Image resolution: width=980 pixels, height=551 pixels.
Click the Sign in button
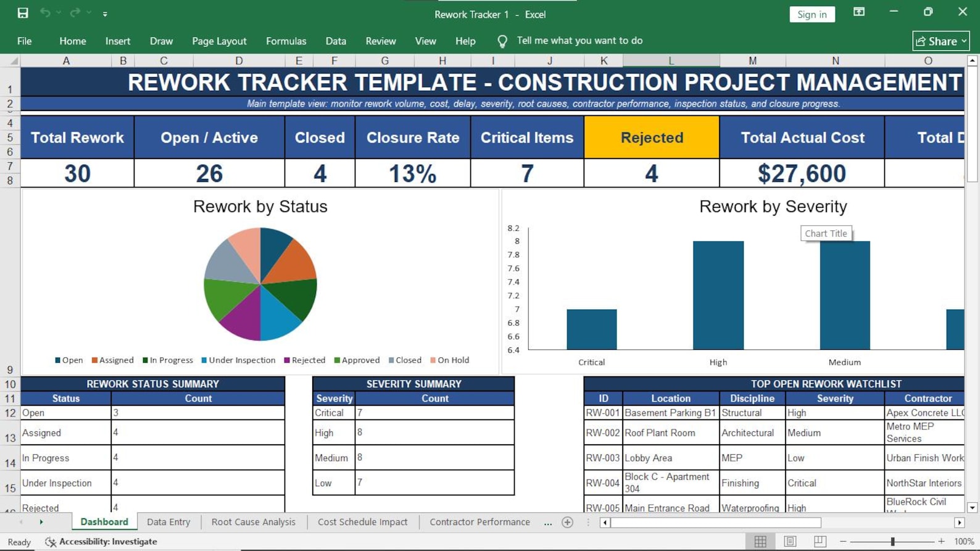812,14
